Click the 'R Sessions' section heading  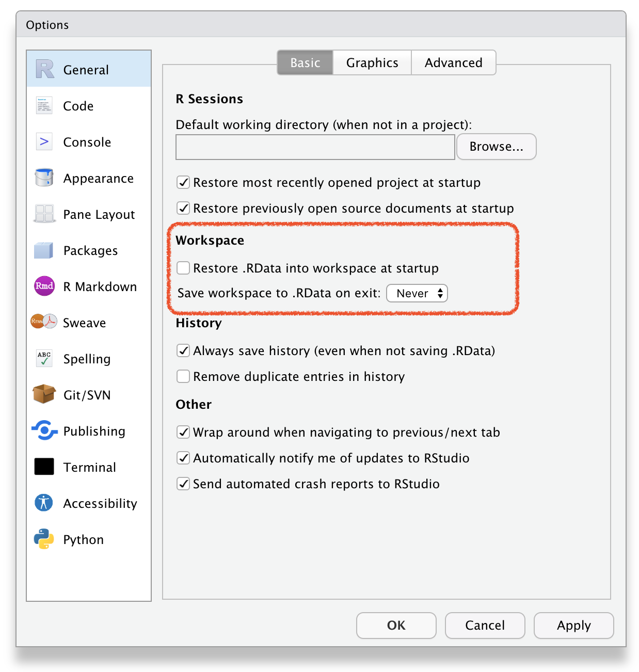pos(210,99)
